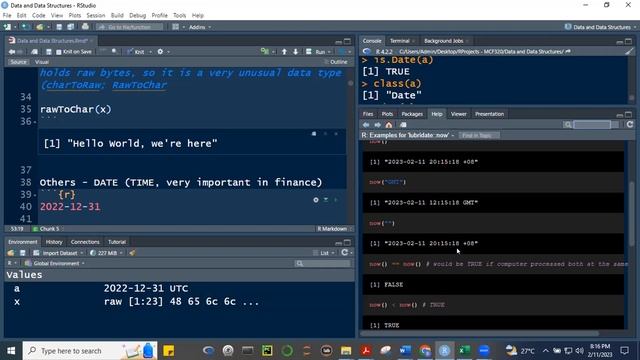640x360 pixels.
Task: Collapse the code chunk at line 39
Action: [35, 196]
